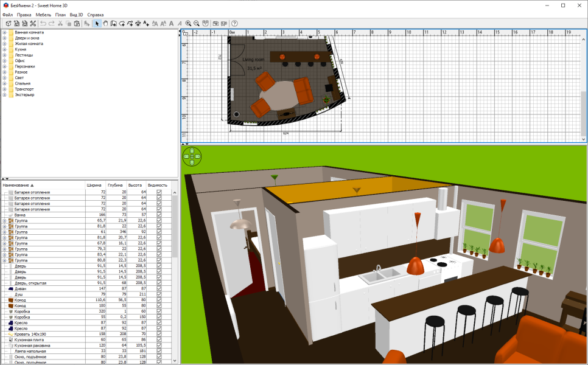This screenshot has width=588, height=365.
Task: Open the Мебель menu
Action: (x=43, y=15)
